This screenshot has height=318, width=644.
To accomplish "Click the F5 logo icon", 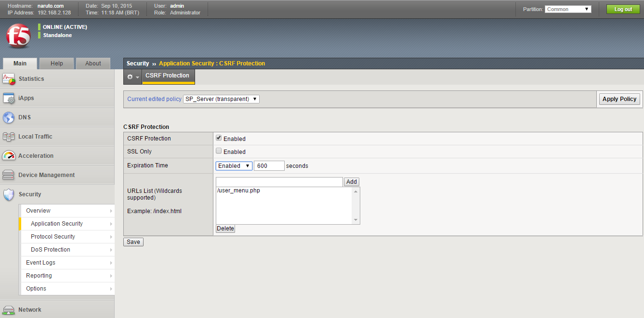I will coord(18,37).
